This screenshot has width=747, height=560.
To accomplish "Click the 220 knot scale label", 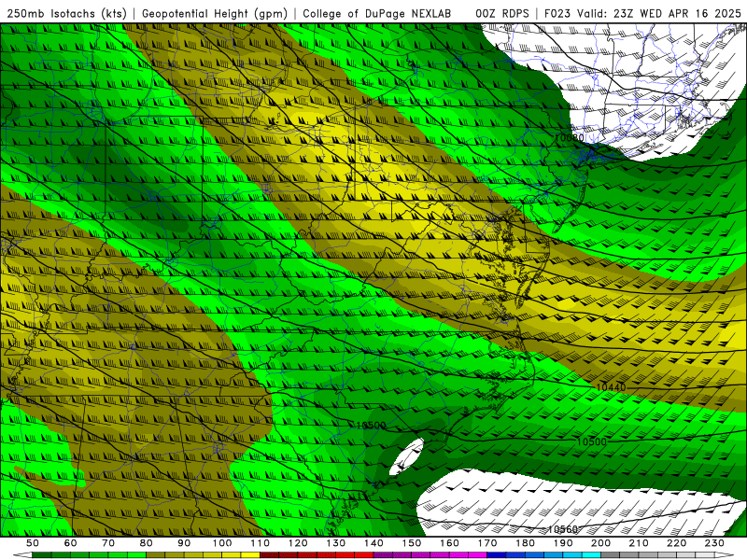I will tap(676, 543).
